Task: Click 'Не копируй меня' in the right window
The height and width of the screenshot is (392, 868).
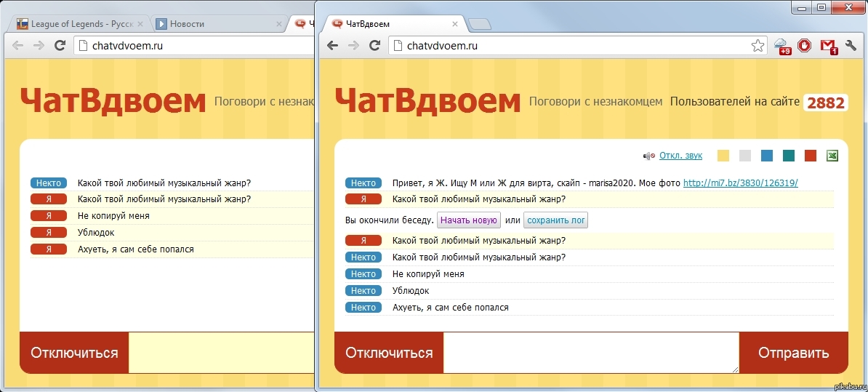Action: pos(428,274)
